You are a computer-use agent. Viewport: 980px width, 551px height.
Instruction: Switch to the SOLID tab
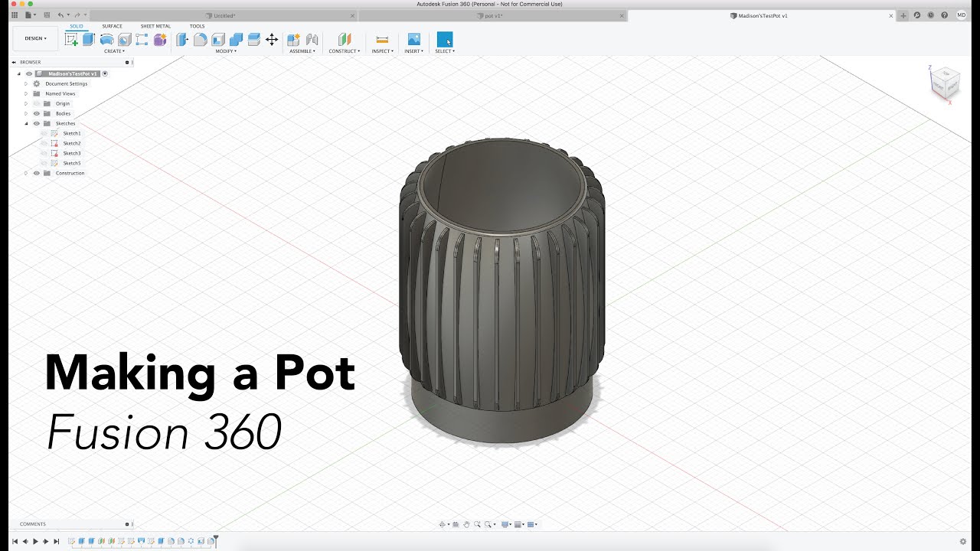77,26
